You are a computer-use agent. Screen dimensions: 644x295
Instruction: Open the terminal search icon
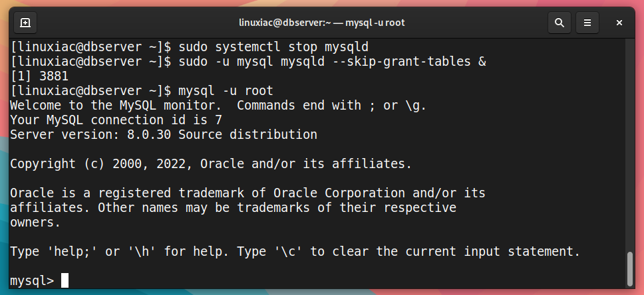(x=559, y=23)
